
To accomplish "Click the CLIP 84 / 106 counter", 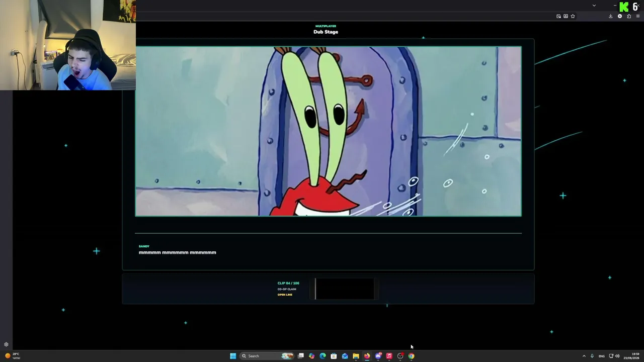I will 288,283.
